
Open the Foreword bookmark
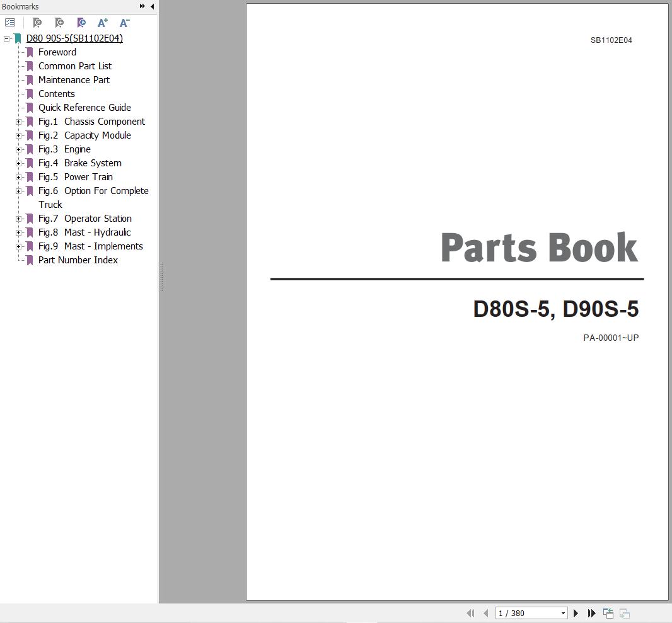pyautogui.click(x=57, y=52)
